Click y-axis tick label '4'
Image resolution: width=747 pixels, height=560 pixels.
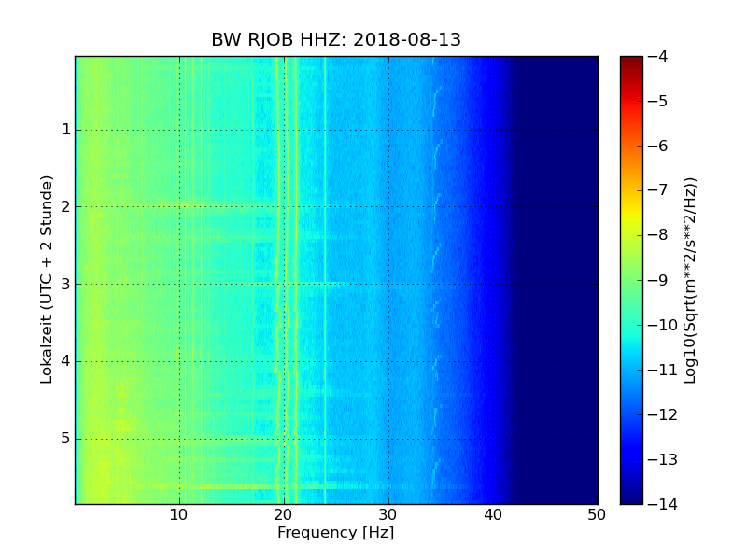[66, 361]
